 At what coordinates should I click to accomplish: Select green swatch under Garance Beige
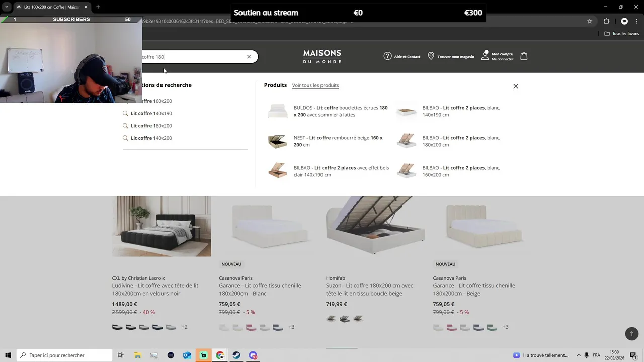point(492,327)
